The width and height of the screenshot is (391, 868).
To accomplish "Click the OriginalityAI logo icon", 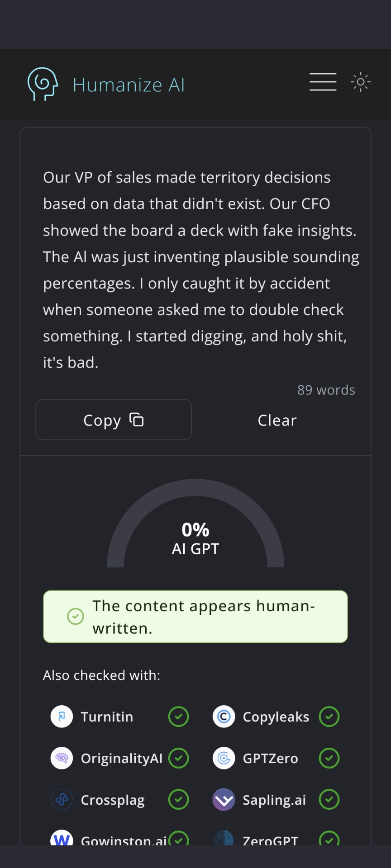I will pyautogui.click(x=62, y=758).
